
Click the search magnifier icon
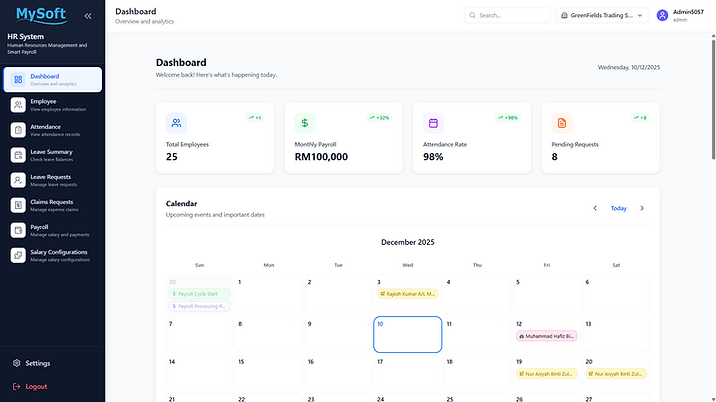(473, 15)
